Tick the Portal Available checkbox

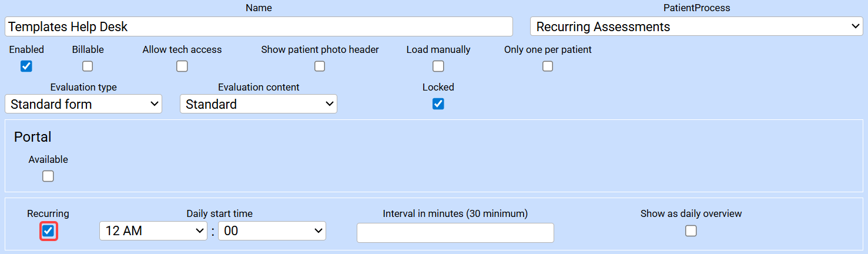pyautogui.click(x=48, y=176)
